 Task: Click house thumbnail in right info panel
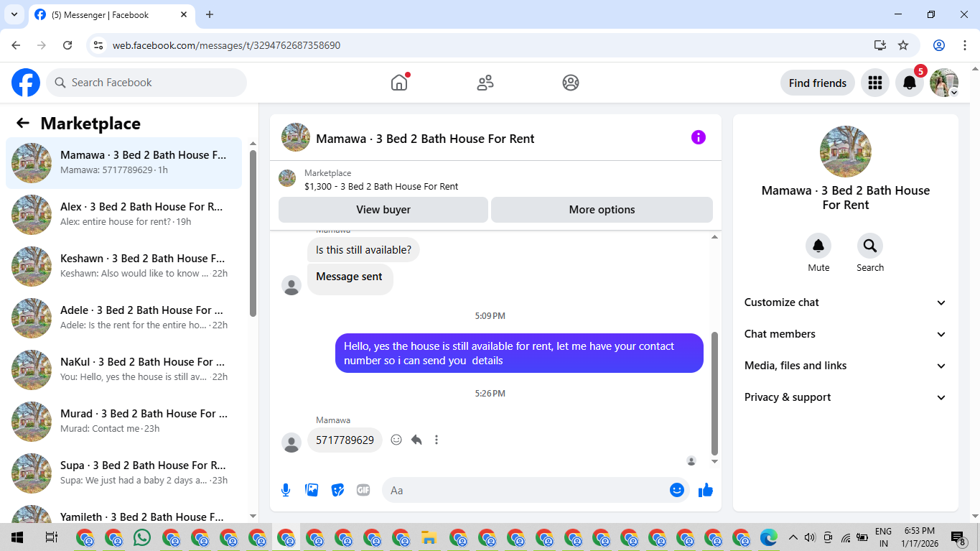coord(846,152)
